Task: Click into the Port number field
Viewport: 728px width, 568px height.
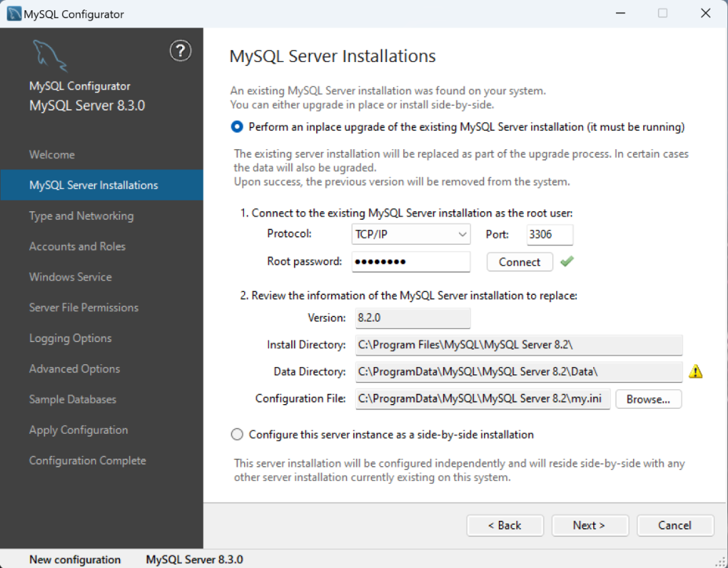Action: [549, 234]
